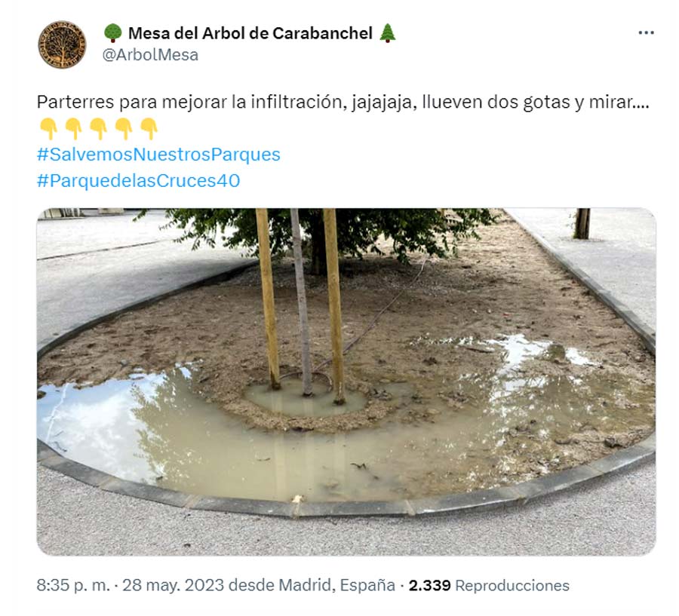Click the last pointing-down hand emoji
Image resolution: width=679 pixels, height=616 pixels.
pyautogui.click(x=149, y=129)
